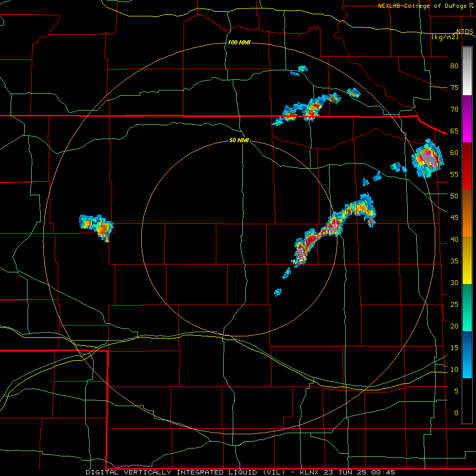Click the NTDS label above the scale

[465, 32]
